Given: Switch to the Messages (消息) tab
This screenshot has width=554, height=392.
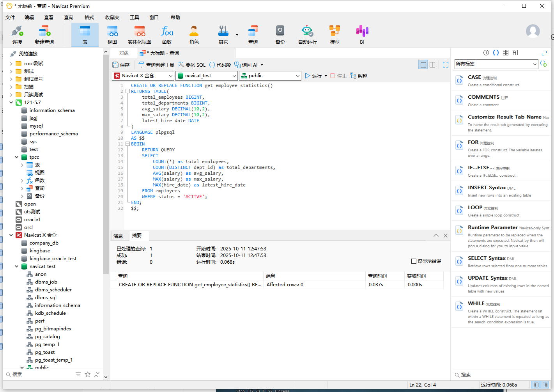Looking at the screenshot, I should tap(118, 236).
